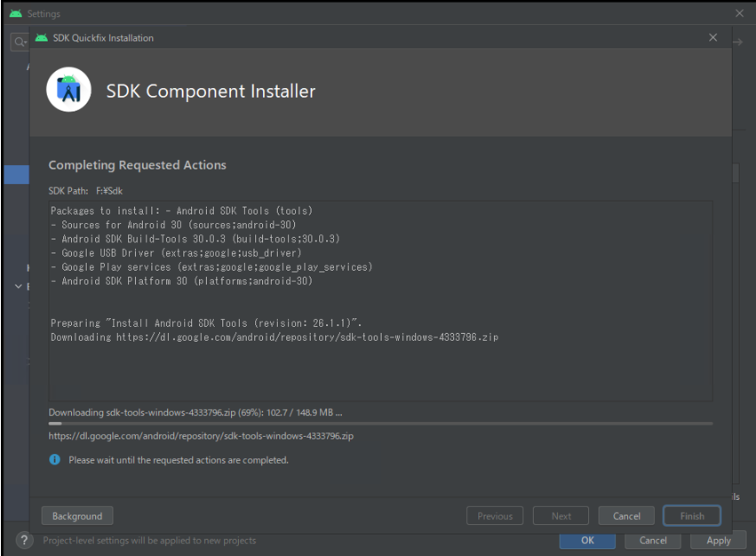Screen dimensions: 756x556
Task: Click OK in the Settings window
Action: click(587, 541)
